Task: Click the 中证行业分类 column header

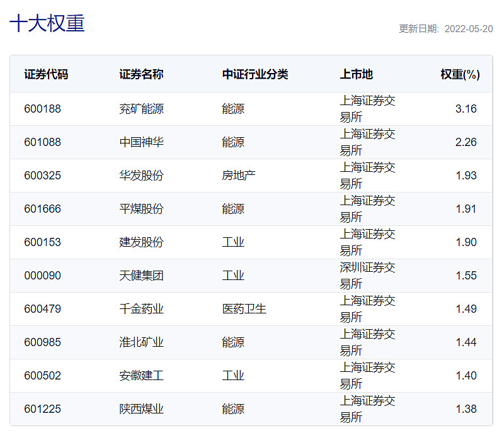Action: (255, 74)
